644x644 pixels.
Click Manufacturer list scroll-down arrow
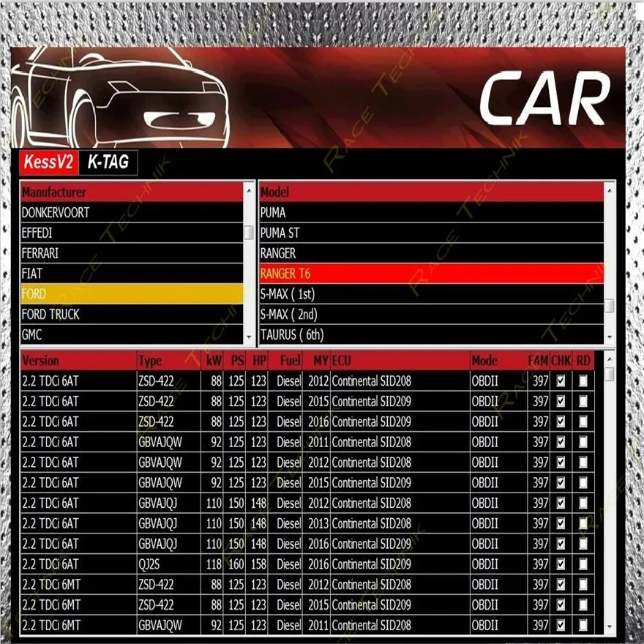[249, 337]
